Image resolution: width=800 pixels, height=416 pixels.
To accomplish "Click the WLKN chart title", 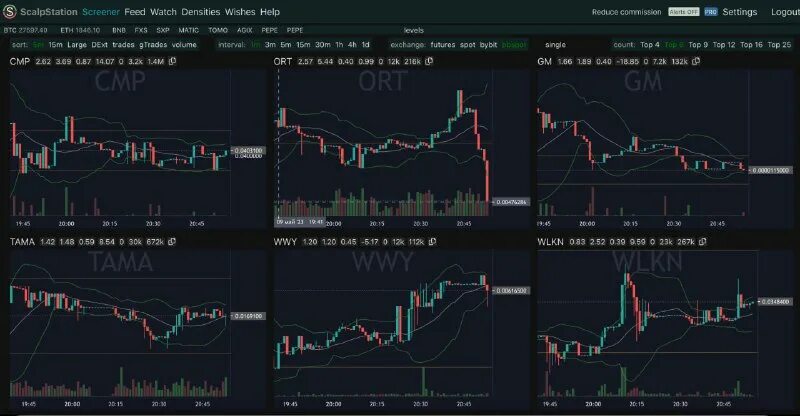I will pyautogui.click(x=551, y=241).
